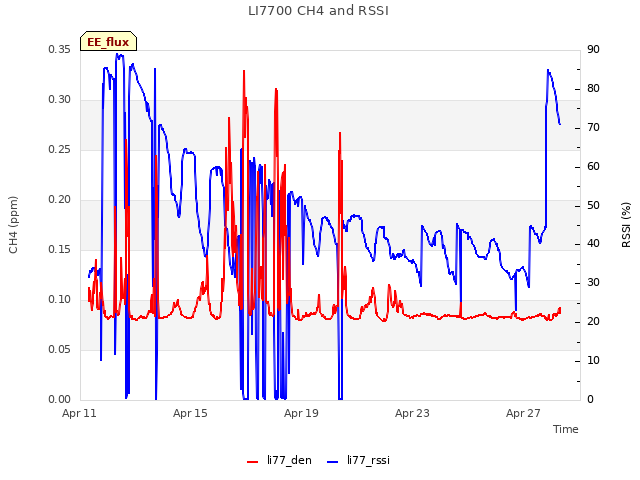Screen dimensions: 640x480
Task: Click the Apr 23 x-axis tick label
Action: coord(412,413)
